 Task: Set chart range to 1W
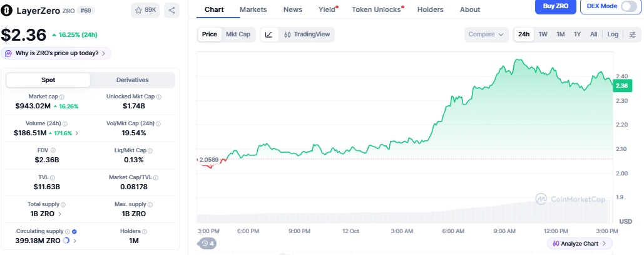(x=543, y=34)
